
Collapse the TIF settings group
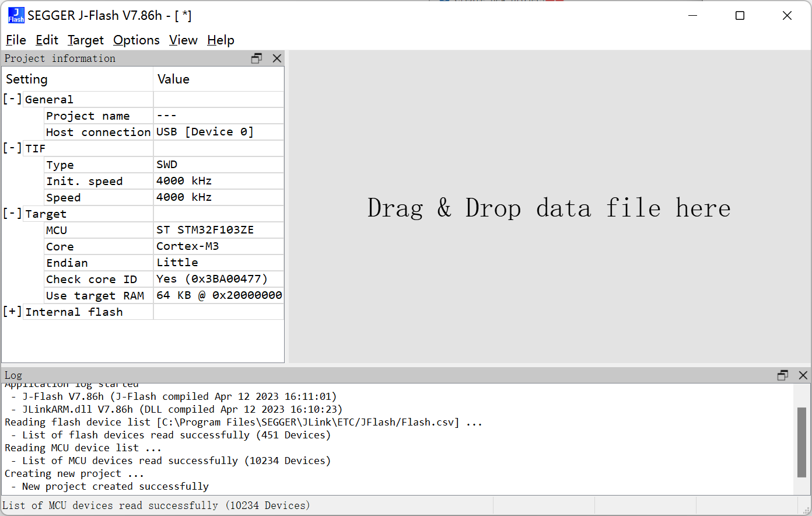(12, 148)
